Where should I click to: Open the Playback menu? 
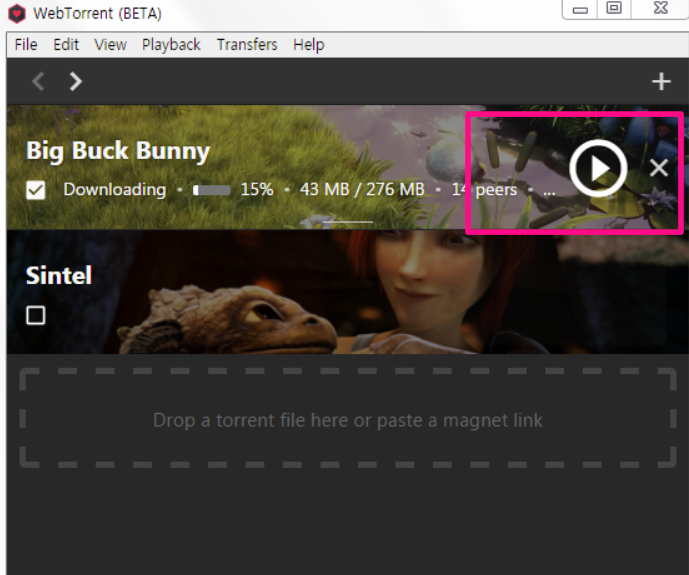[x=171, y=44]
